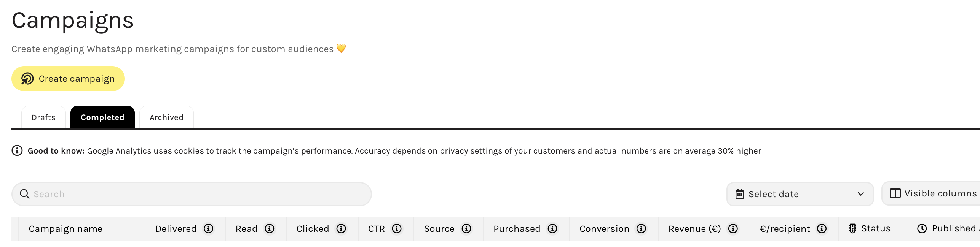Select the Completed tab
Viewport: 980px width, 247px height.
point(102,117)
